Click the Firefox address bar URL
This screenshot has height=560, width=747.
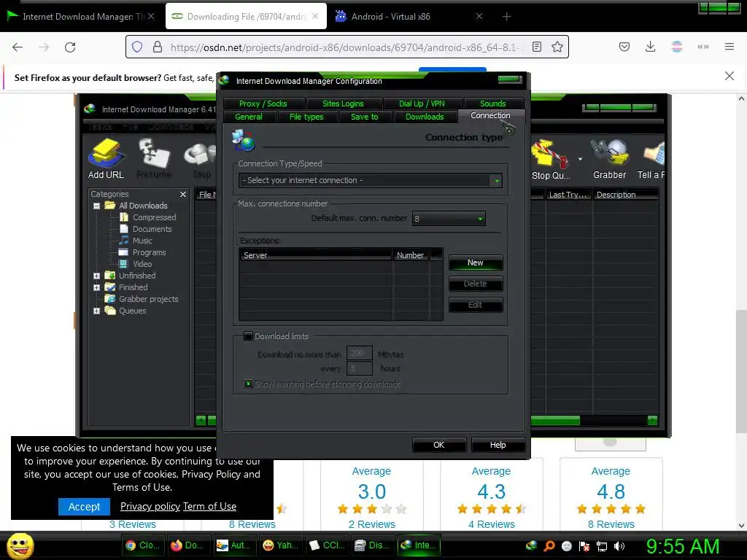[348, 47]
